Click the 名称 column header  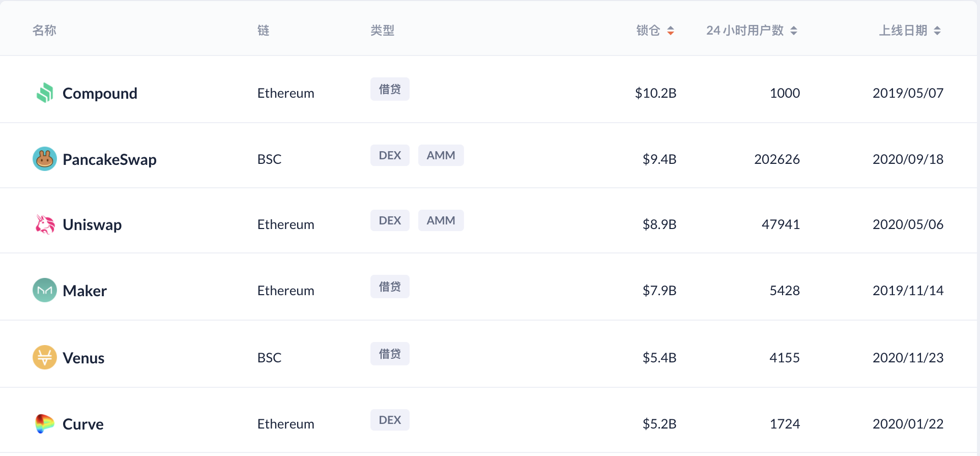[x=44, y=31]
